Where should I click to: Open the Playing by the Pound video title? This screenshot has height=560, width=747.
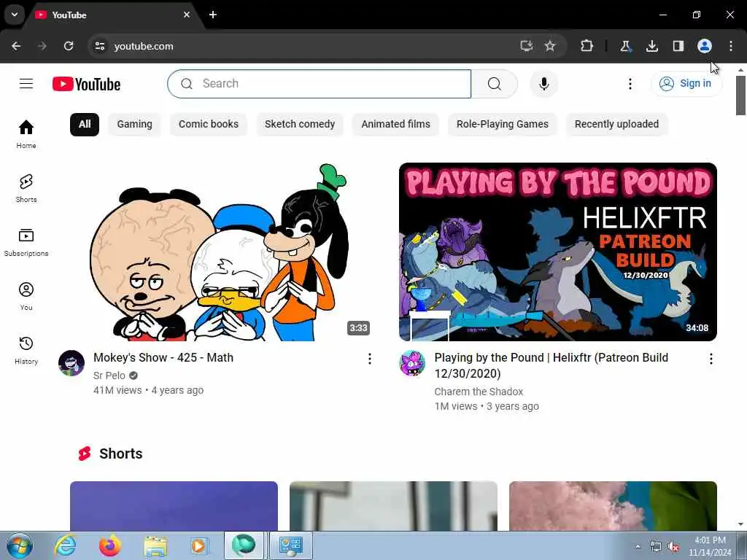[551, 366]
